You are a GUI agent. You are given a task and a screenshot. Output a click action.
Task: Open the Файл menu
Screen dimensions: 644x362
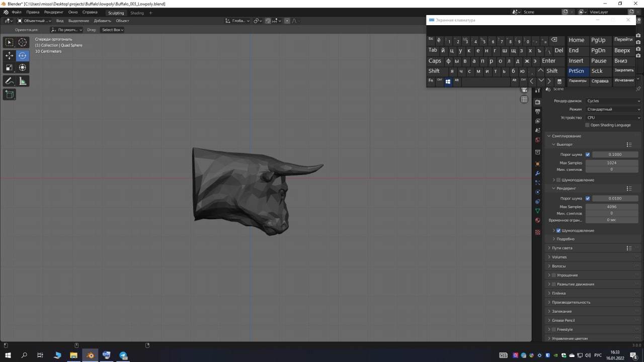pyautogui.click(x=16, y=12)
